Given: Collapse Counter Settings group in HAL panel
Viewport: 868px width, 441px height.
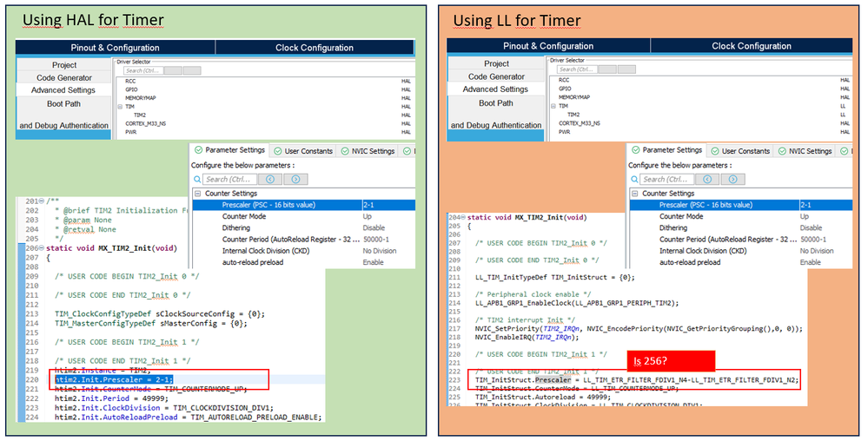Looking at the screenshot, I should tap(197, 194).
